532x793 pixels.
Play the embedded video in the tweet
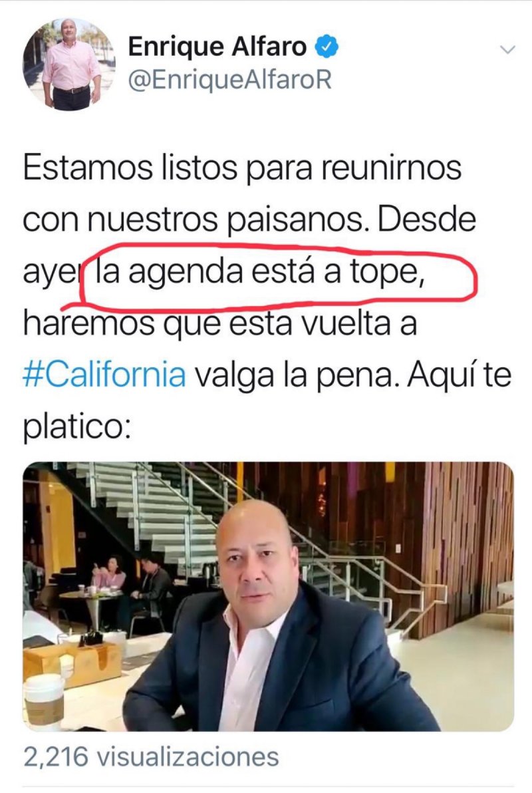(x=269, y=596)
